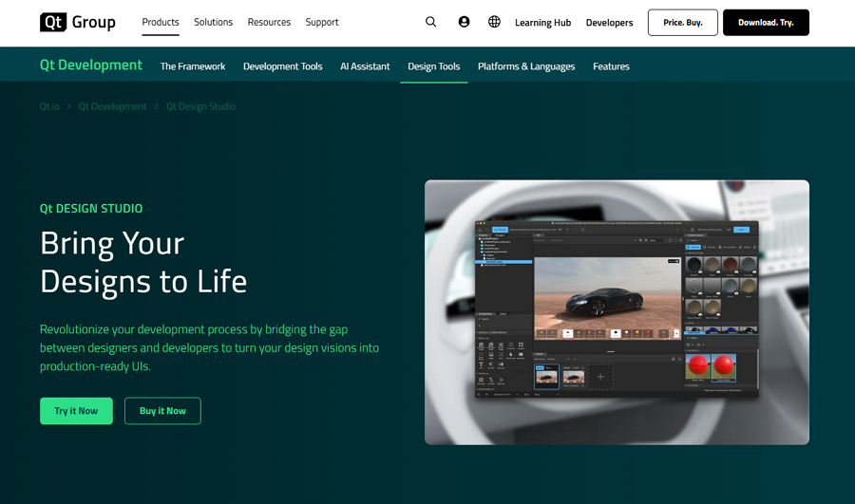Screen dimensions: 855x504
Task: Select The Framework tab
Action: point(193,66)
